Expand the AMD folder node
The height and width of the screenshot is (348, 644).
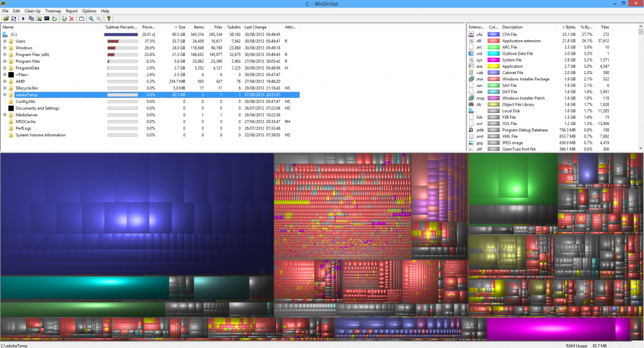pyautogui.click(x=5, y=81)
